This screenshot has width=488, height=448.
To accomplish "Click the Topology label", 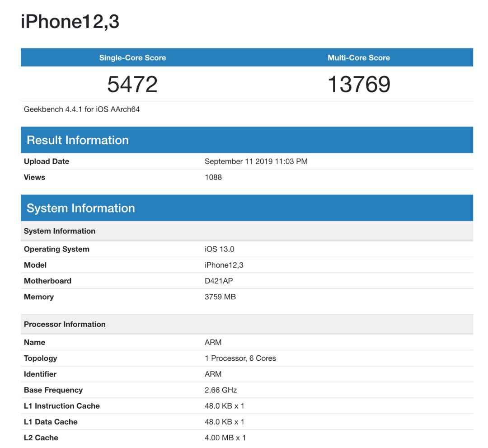I will click(x=41, y=358).
